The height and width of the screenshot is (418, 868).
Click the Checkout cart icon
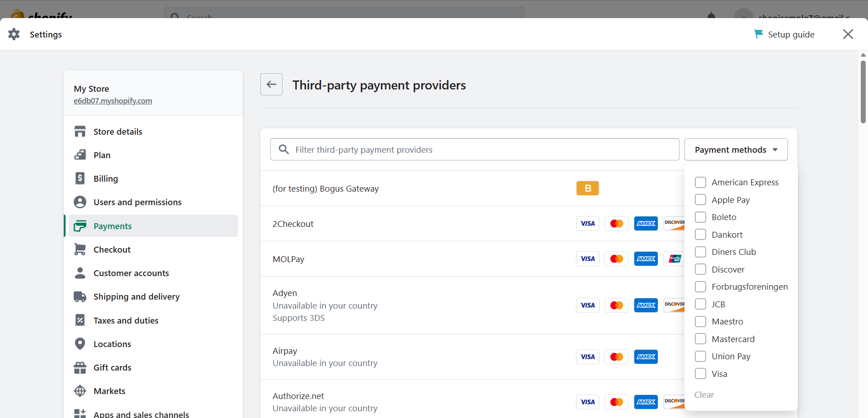80,249
